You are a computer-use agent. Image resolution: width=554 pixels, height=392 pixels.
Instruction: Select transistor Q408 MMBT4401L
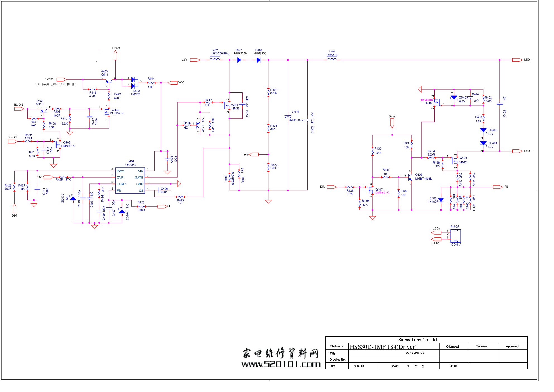point(409,177)
